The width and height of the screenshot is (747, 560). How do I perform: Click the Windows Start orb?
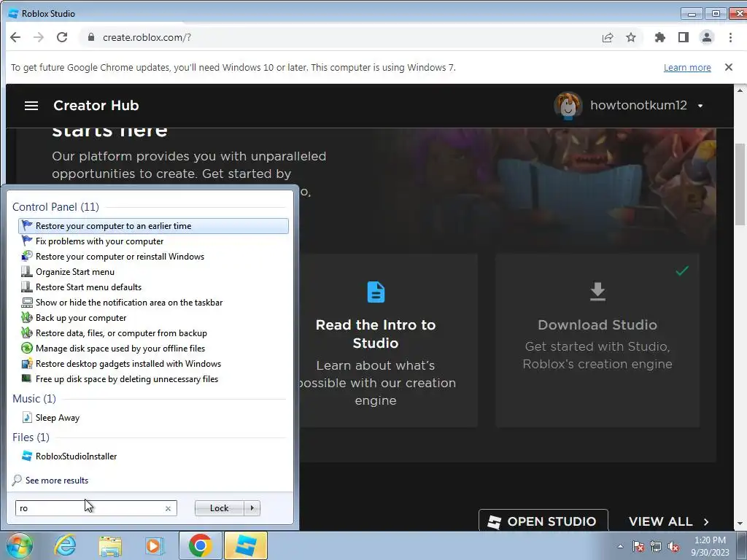[20, 545]
